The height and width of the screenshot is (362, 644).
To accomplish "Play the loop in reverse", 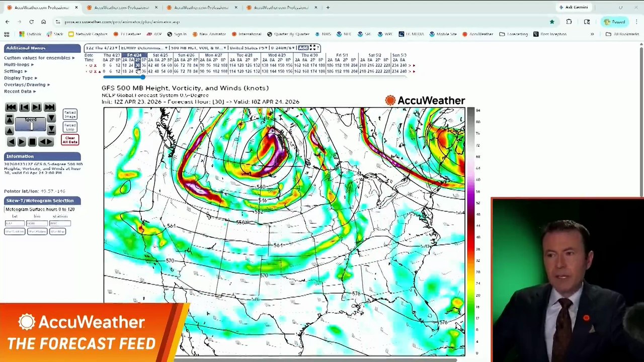I will pyautogui.click(x=11, y=142).
